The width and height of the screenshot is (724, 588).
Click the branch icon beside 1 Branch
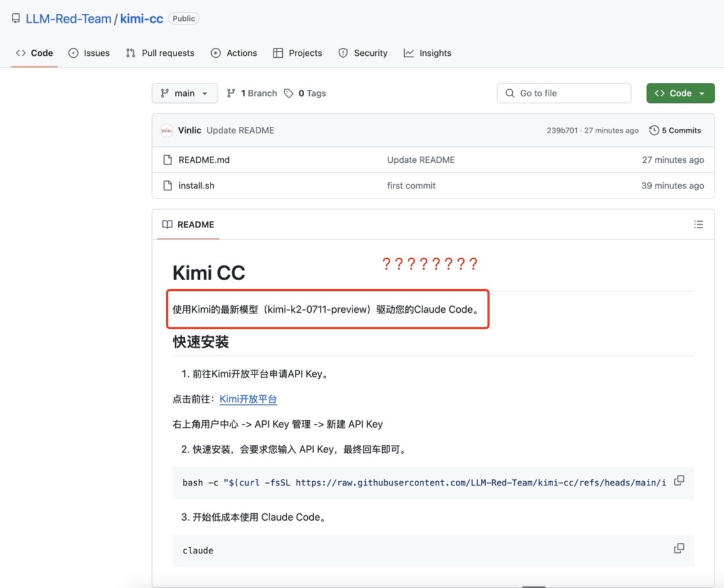[231, 93]
